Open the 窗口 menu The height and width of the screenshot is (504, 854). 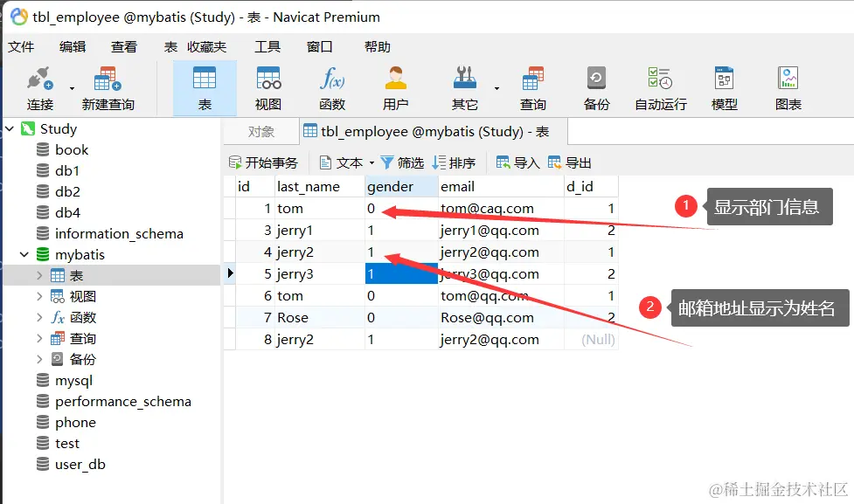(320, 47)
